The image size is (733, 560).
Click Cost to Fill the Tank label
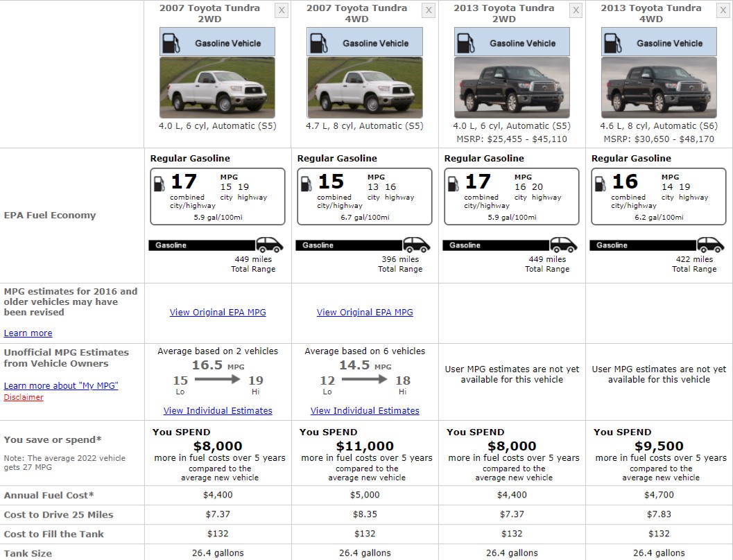click(54, 534)
